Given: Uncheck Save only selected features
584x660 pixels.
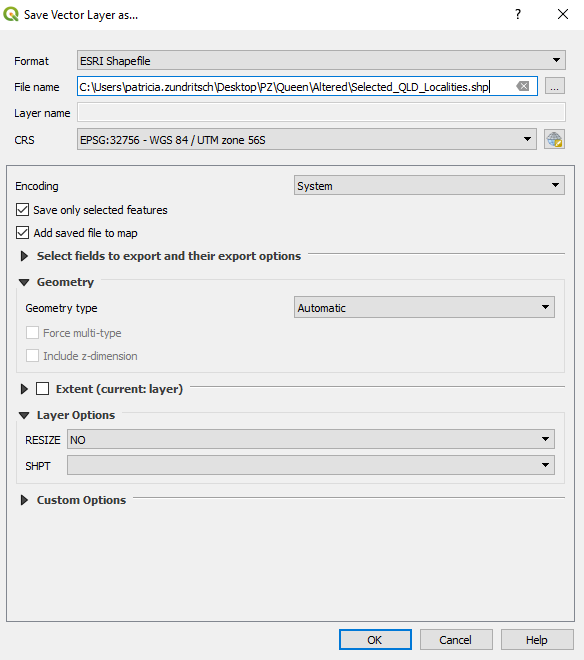Looking at the screenshot, I should tap(22, 210).
